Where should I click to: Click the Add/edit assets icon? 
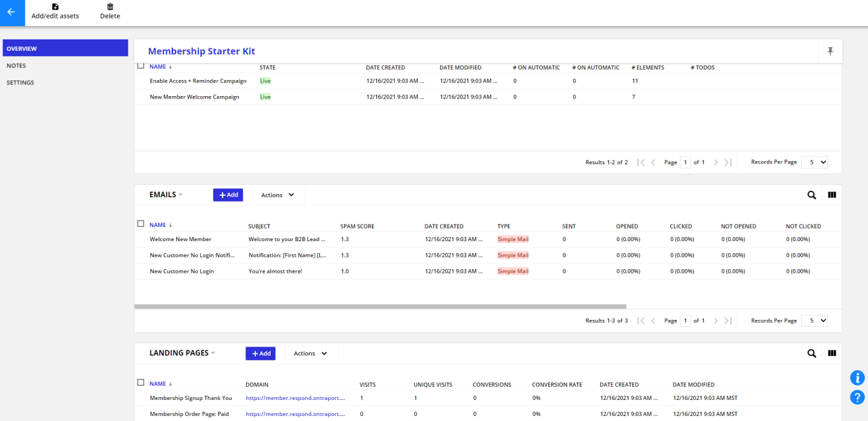[55, 7]
